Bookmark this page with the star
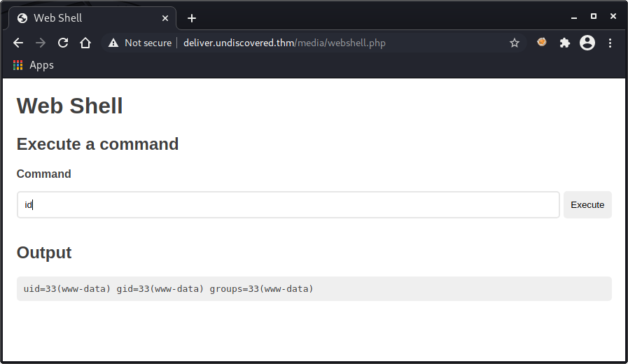The height and width of the screenshot is (364, 628). [x=515, y=43]
